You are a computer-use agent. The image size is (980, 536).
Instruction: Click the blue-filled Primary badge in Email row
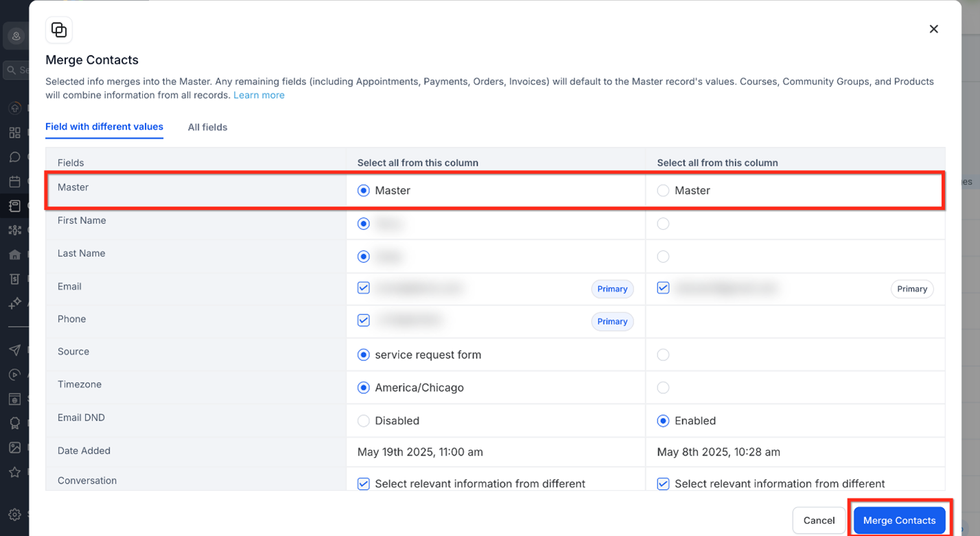[x=612, y=289]
